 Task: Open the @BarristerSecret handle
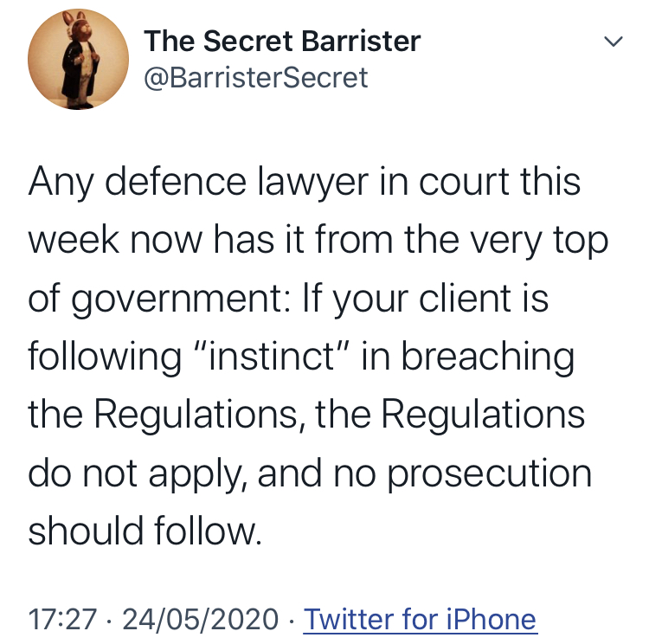[256, 77]
